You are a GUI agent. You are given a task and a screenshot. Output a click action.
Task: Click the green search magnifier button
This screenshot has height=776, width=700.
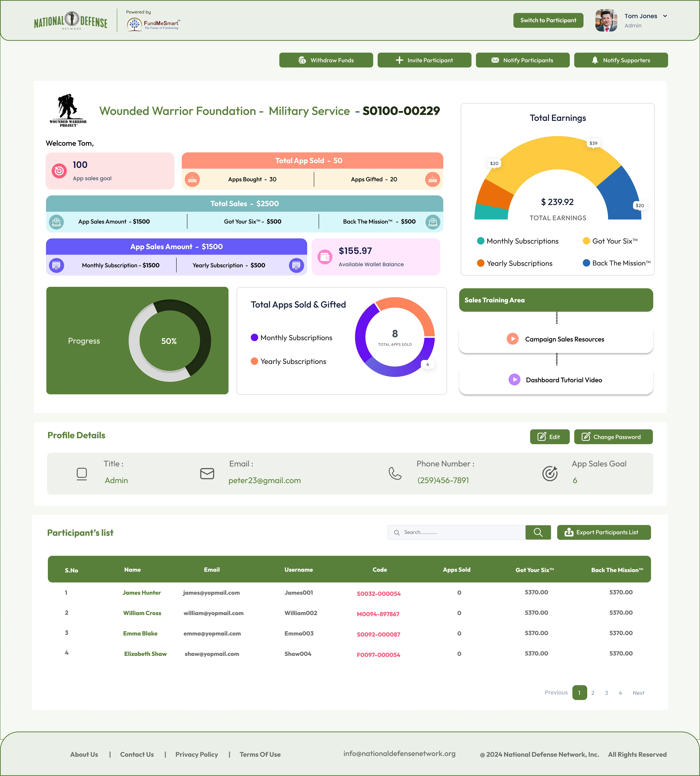[538, 532]
